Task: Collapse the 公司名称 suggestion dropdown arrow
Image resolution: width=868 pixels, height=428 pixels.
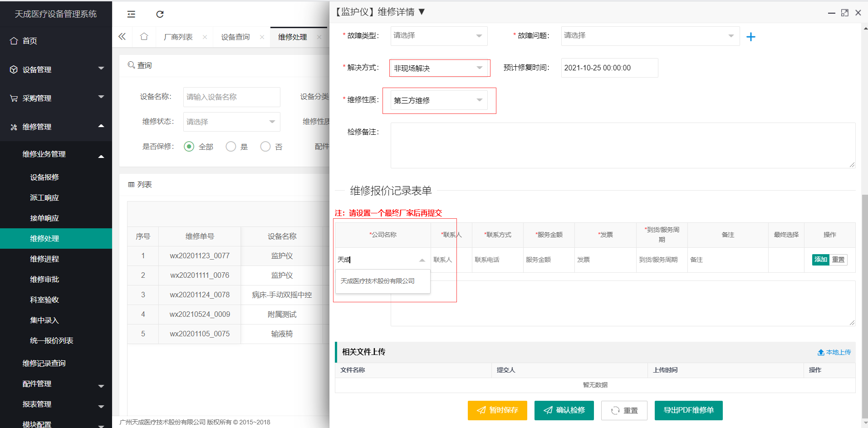Action: [422, 260]
